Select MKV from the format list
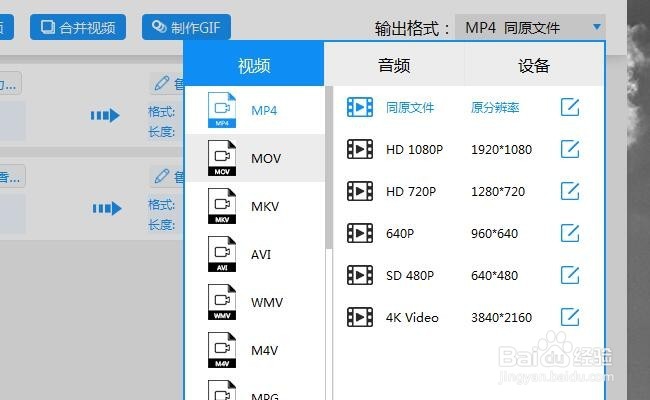The width and height of the screenshot is (650, 400). coord(256,206)
